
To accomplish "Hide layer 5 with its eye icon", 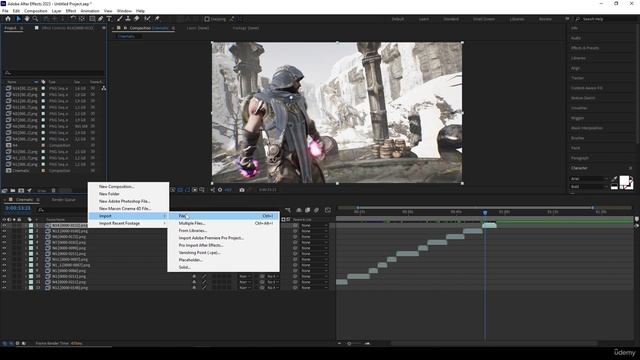I will [4, 248].
